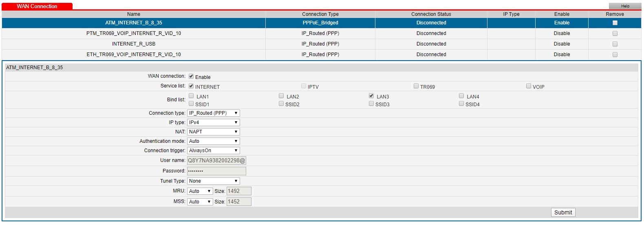Image resolution: width=644 pixels, height=225 pixels.
Task: Select the INTERNET_R_USB connection row
Action: 322,44
